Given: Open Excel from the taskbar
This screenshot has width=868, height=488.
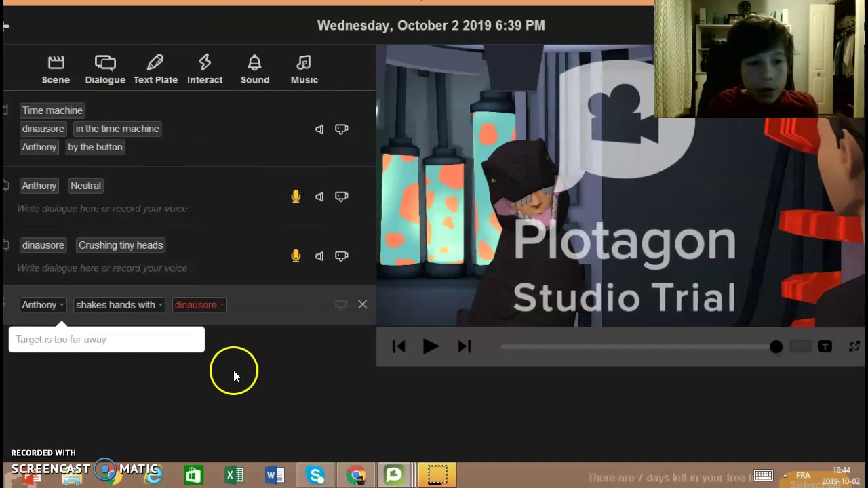Looking at the screenshot, I should pos(235,476).
